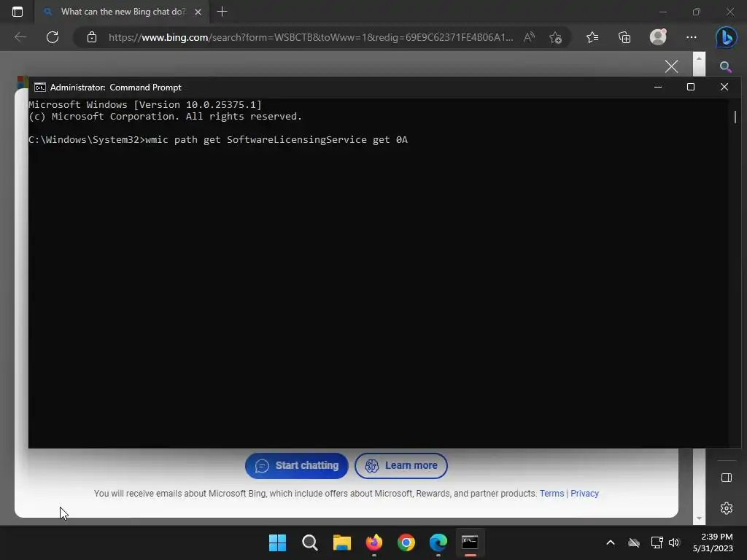
Task: Open the Edge profile avatar
Action: pyautogui.click(x=658, y=37)
